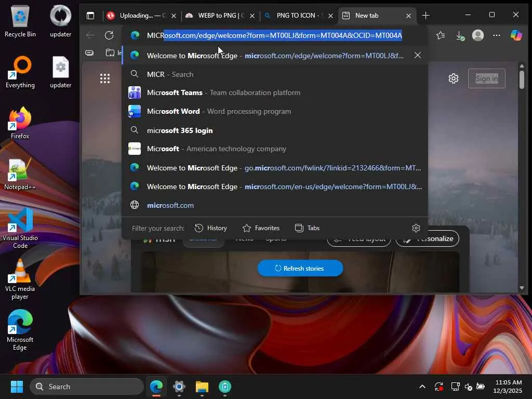Switch to the Uploading tab
This screenshot has width=532, height=399.
[x=141, y=16]
